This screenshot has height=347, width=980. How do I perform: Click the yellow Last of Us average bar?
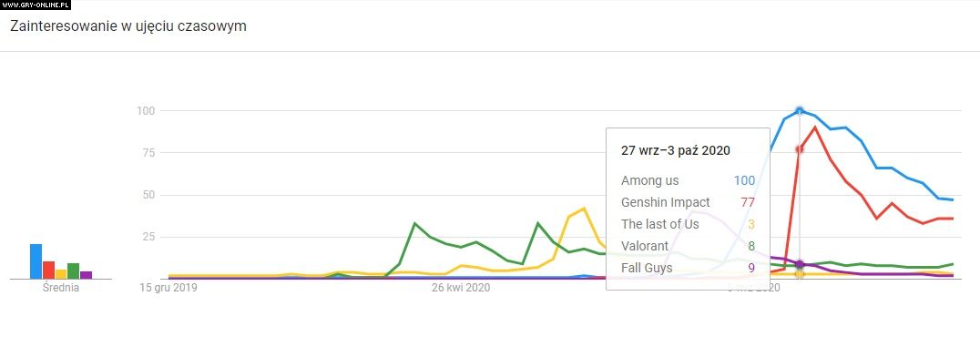[61, 274]
